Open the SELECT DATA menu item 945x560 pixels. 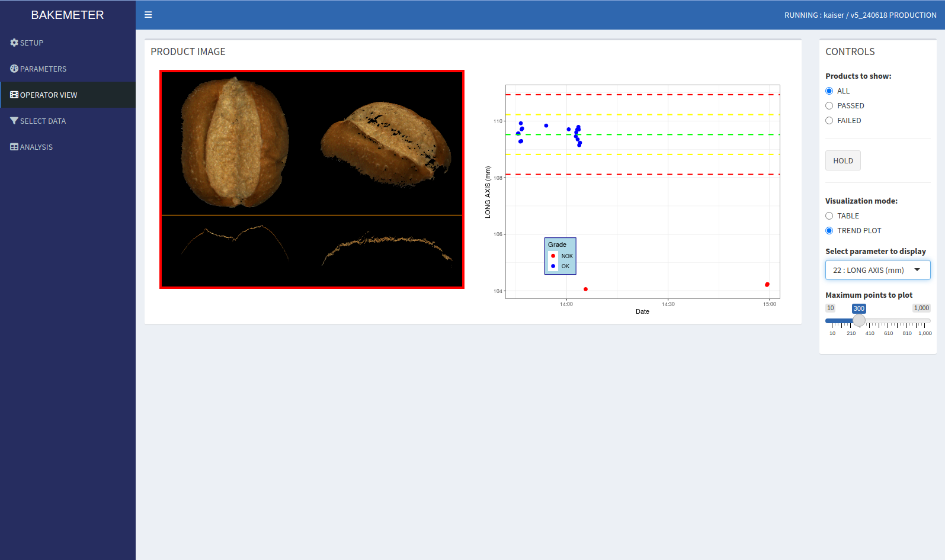pyautogui.click(x=43, y=121)
